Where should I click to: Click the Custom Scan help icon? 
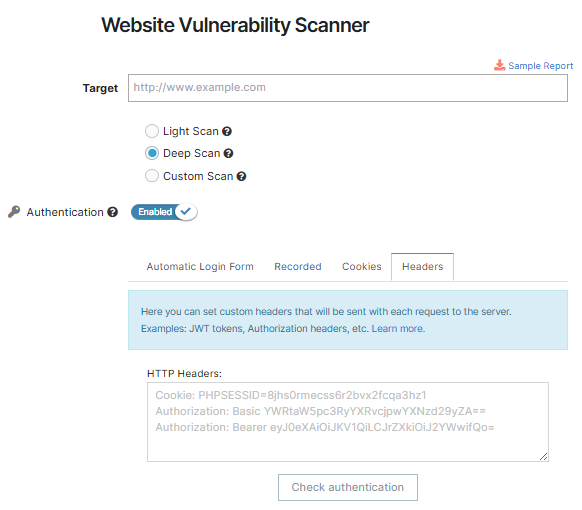pyautogui.click(x=241, y=176)
